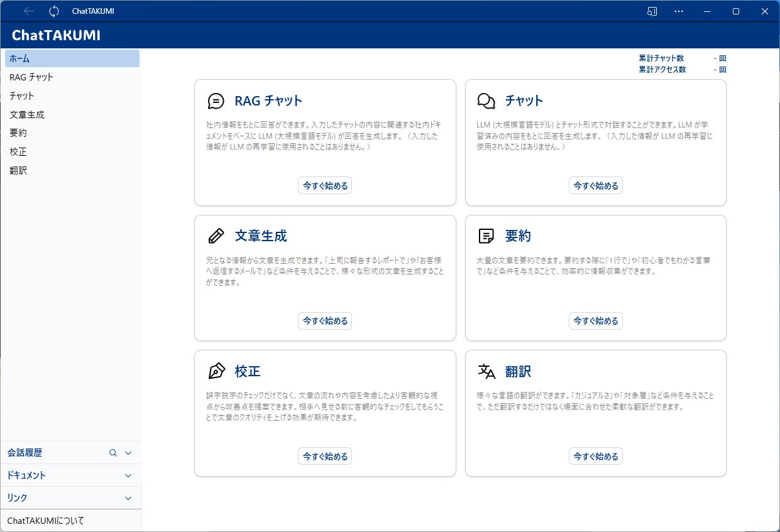Click the 累計チャット数 label
Viewport: 780px width, 532px height.
(x=661, y=58)
